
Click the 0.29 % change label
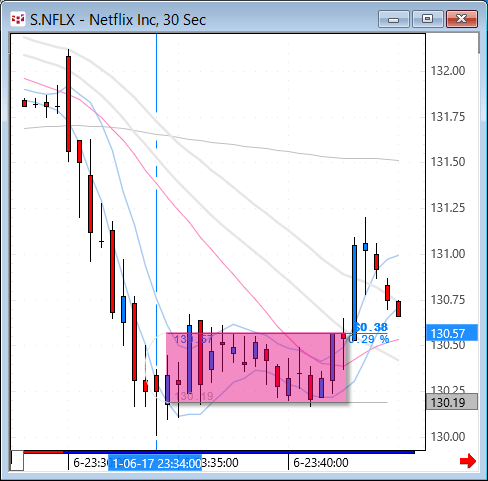tap(368, 340)
